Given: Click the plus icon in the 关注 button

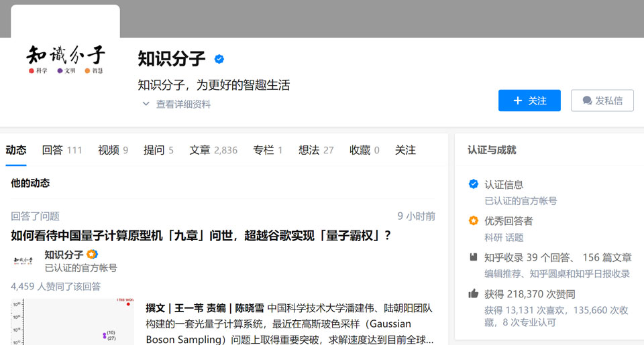Looking at the screenshot, I should [x=517, y=100].
